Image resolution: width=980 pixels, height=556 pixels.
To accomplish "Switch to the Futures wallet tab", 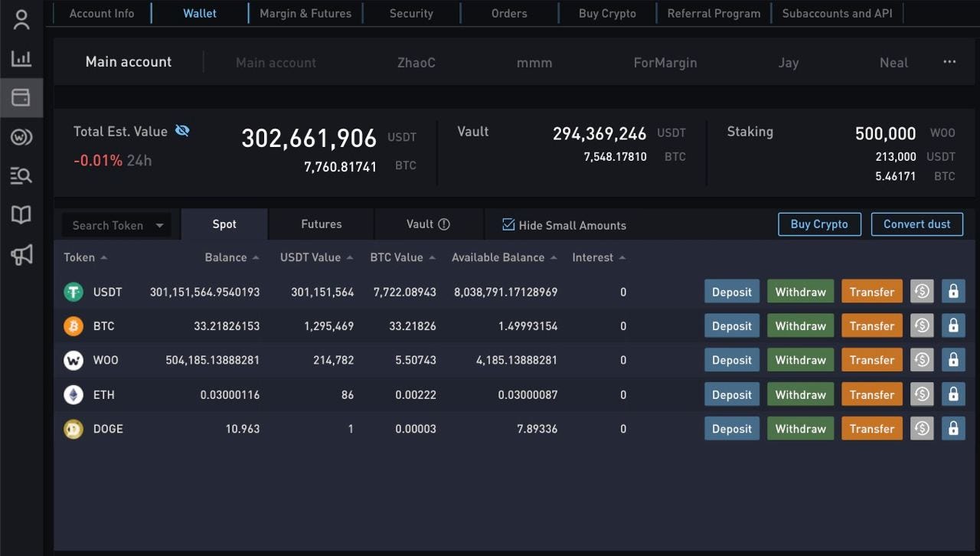I will click(x=322, y=224).
